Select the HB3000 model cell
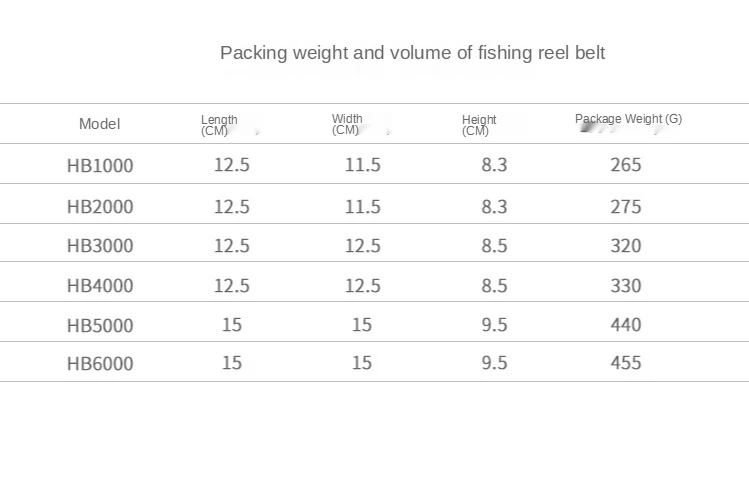749x491 pixels. (100, 246)
